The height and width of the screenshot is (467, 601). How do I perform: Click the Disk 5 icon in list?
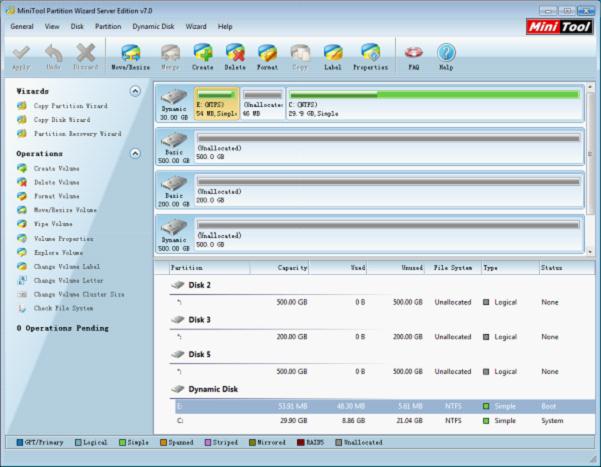tap(178, 354)
